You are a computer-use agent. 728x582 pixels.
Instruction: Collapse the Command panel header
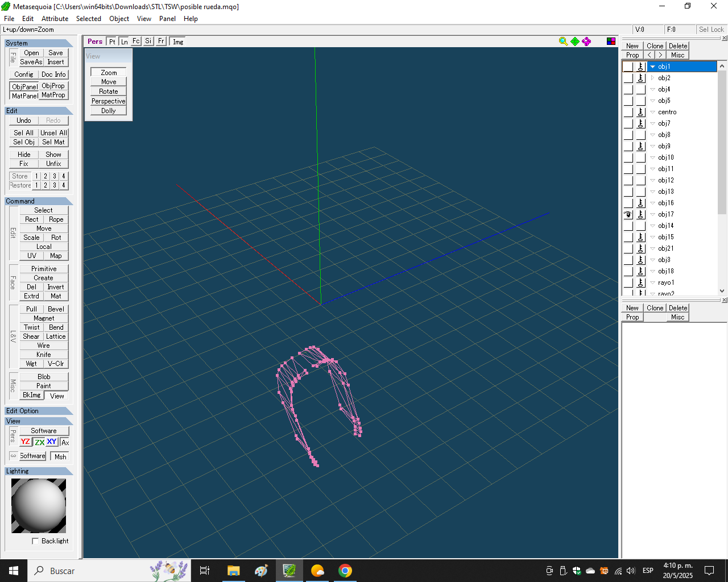coord(39,201)
